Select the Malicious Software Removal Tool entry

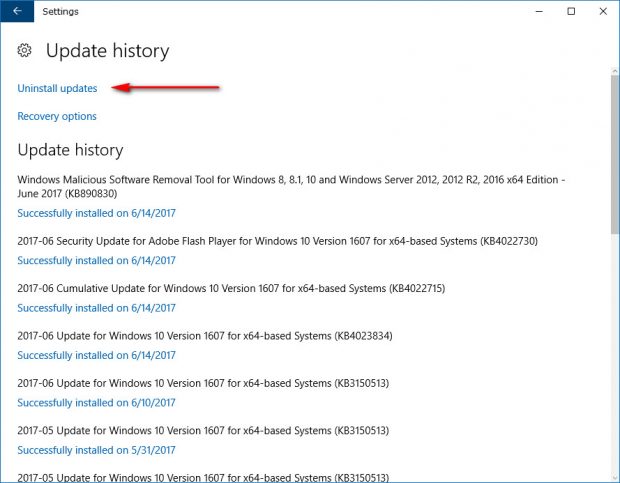click(291, 187)
